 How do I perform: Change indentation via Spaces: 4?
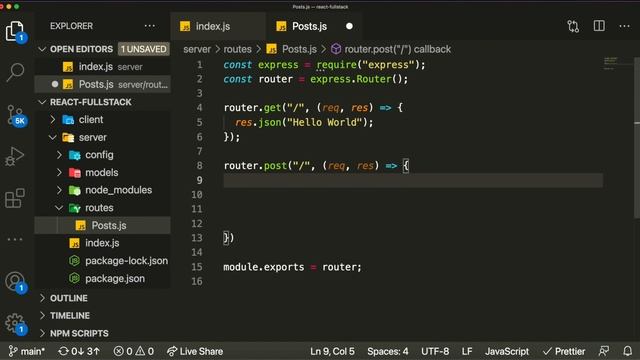387,351
